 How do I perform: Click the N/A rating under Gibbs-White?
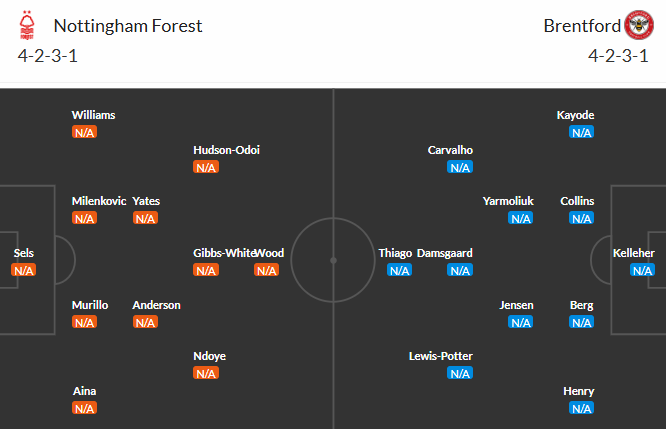(206, 270)
